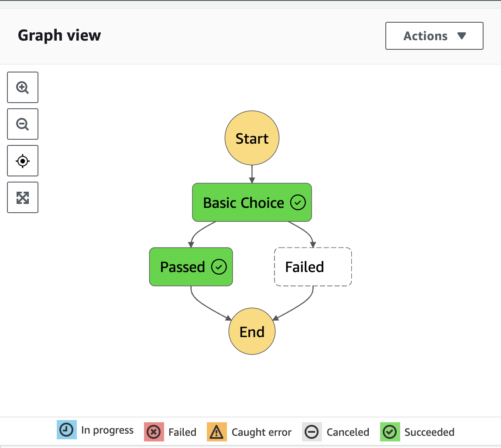Image resolution: width=501 pixels, height=448 pixels.
Task: Select the Passed state node
Action: pyautogui.click(x=182, y=267)
